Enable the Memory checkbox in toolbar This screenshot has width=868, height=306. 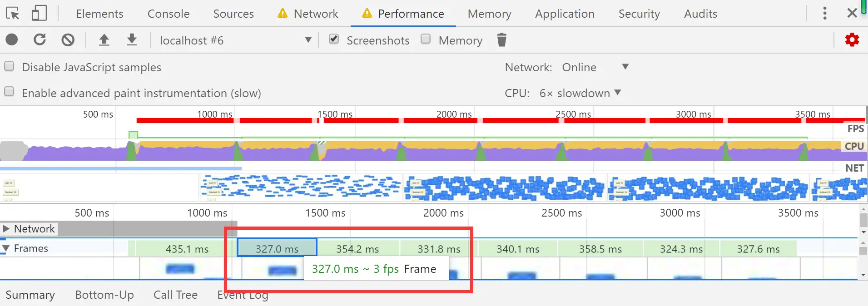coord(426,39)
